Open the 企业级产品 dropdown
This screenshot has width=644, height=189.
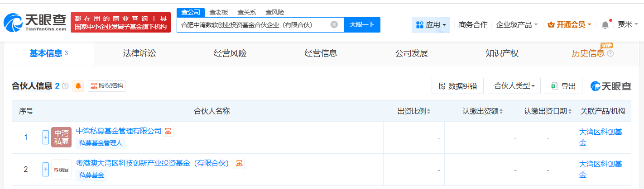517,25
